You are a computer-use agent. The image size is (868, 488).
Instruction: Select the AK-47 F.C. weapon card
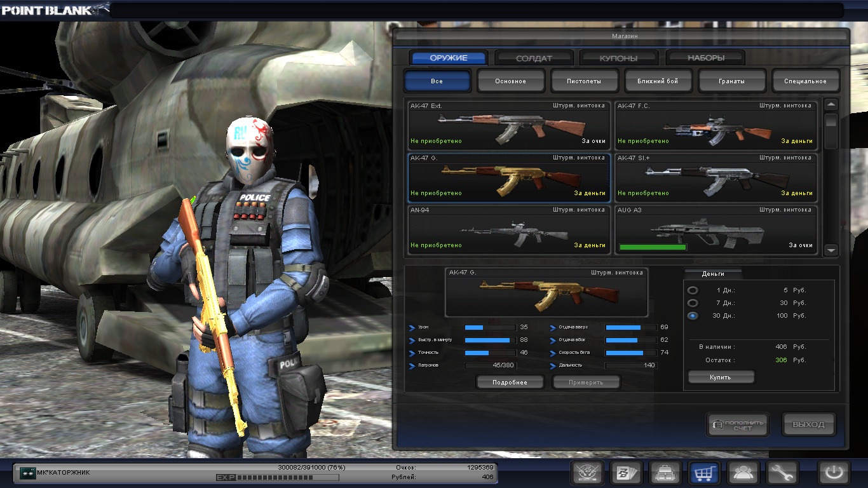coord(715,125)
